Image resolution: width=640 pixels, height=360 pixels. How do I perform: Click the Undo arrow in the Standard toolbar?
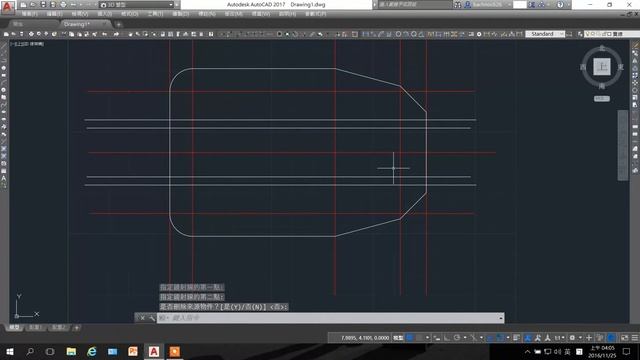pos(105,34)
